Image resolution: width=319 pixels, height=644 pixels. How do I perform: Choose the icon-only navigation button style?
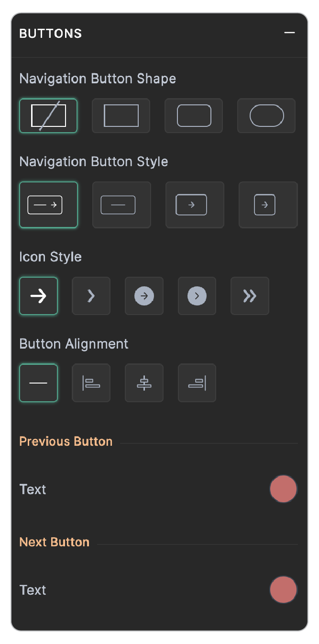[195, 204]
